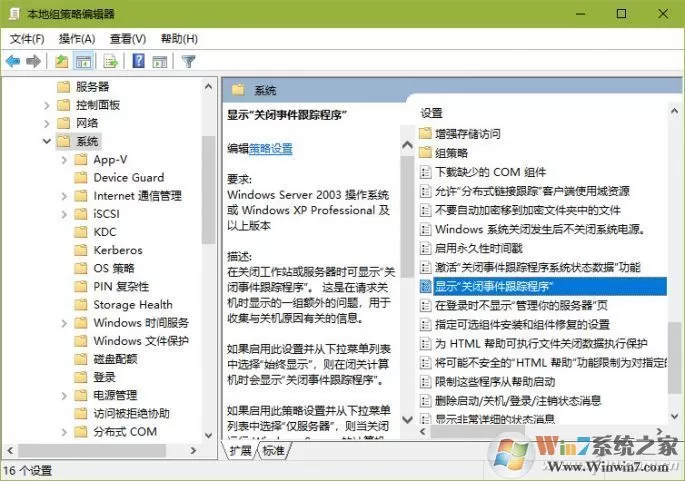Viewport: 685px width, 481px height.
Task: Expand the 电源管理 tree node
Action: coord(64,396)
